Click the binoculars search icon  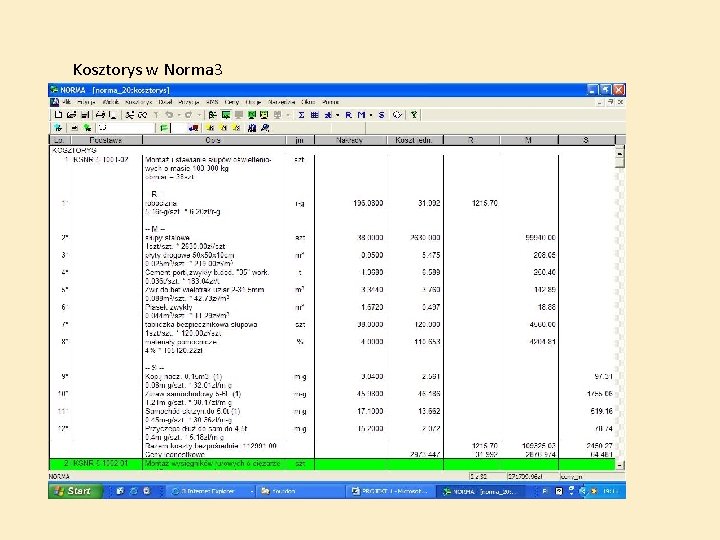coord(252,128)
